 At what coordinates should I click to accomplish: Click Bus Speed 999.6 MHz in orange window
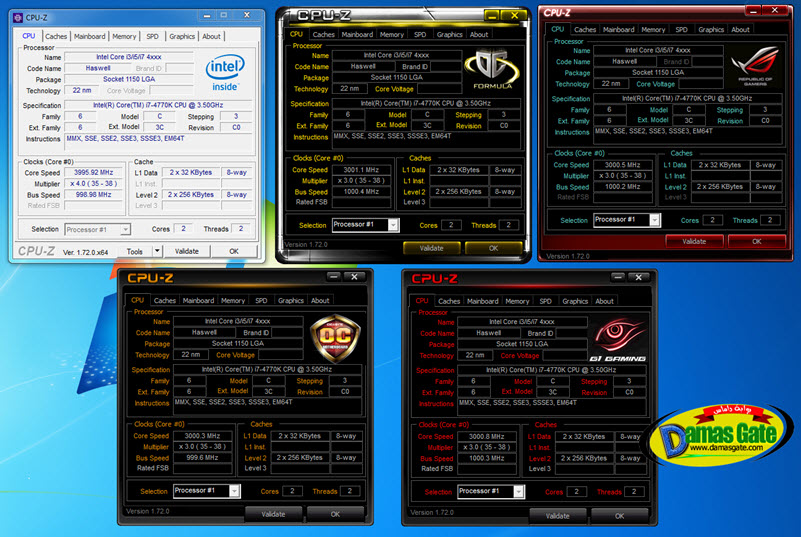[202, 458]
